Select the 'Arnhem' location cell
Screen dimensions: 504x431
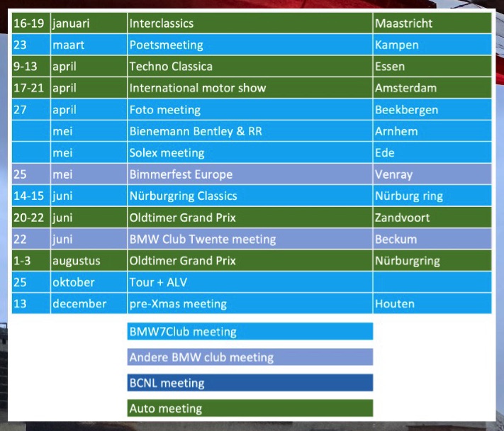432,131
